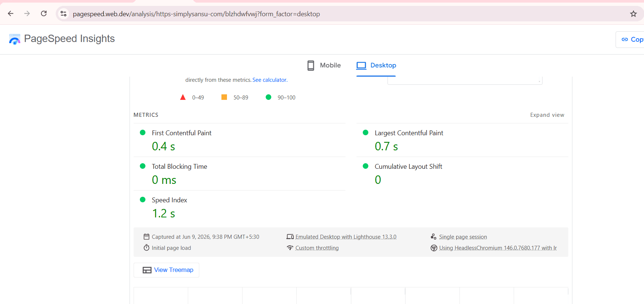The image size is (644, 304).
Task: Click the Speed Index green status dot
Action: (x=143, y=200)
